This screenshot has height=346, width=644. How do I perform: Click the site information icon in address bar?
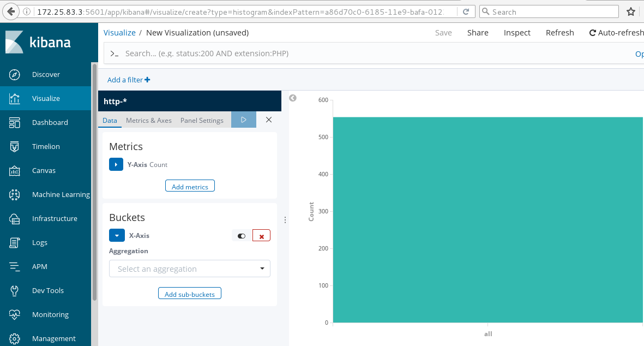26,11
